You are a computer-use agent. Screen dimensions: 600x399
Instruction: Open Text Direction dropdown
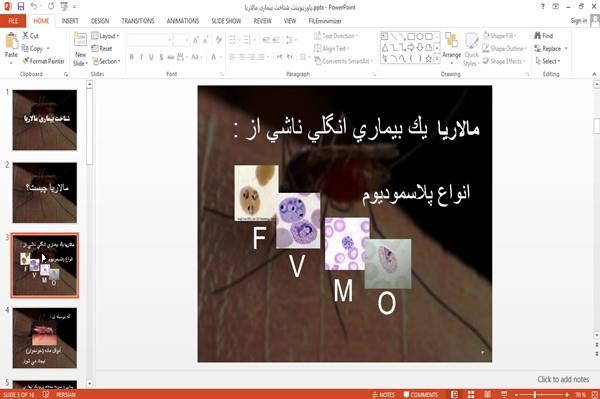pyautogui.click(x=336, y=36)
